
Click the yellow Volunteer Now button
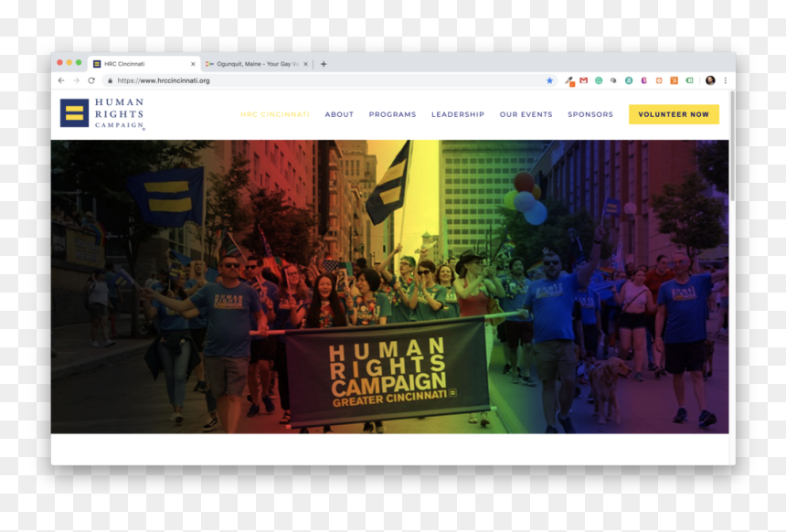pyautogui.click(x=674, y=114)
